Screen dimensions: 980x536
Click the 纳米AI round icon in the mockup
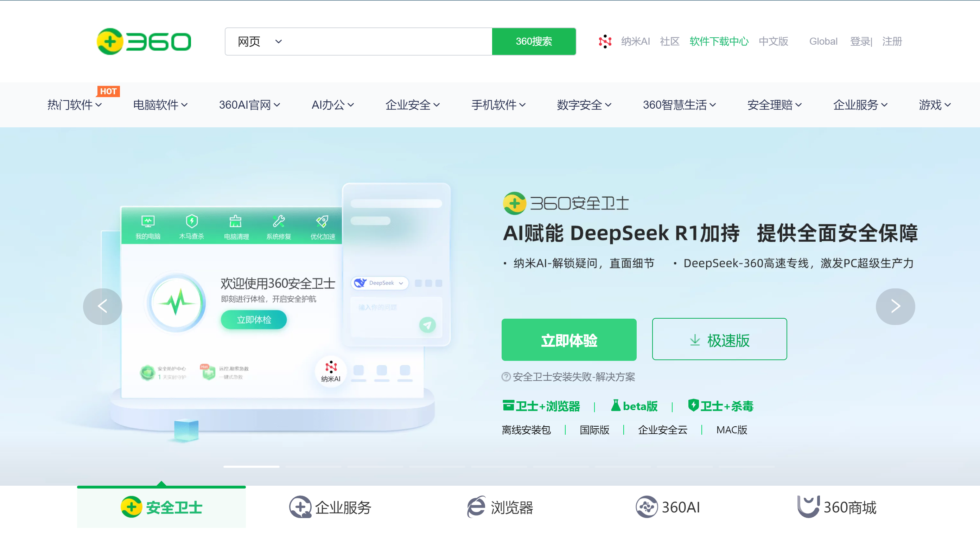[x=331, y=371]
